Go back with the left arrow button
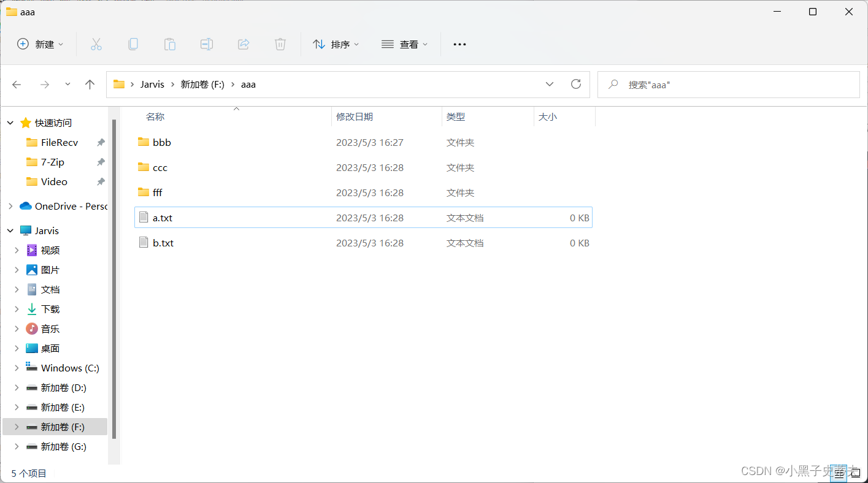 (x=17, y=85)
